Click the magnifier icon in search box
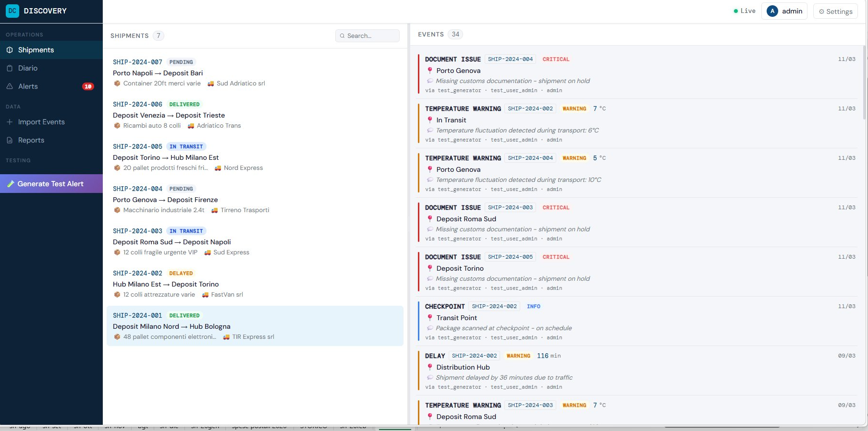This screenshot has height=431, width=868. pos(342,36)
